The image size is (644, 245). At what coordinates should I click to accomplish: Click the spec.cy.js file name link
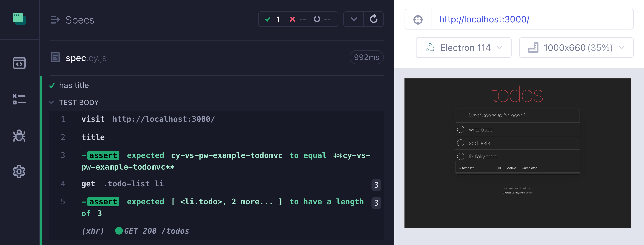[86, 58]
